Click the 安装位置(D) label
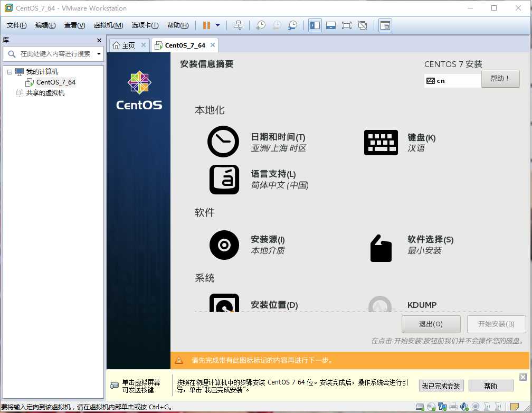This screenshot has width=532, height=413. coord(274,305)
